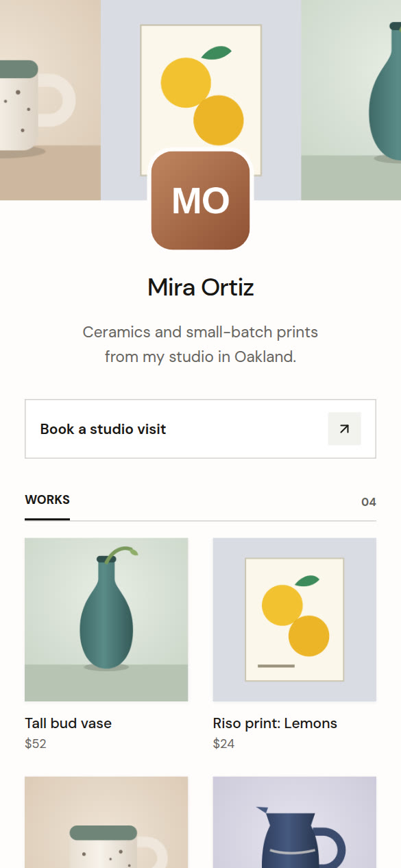Click the $52 price text
This screenshot has height=868, width=401.
pyautogui.click(x=36, y=744)
